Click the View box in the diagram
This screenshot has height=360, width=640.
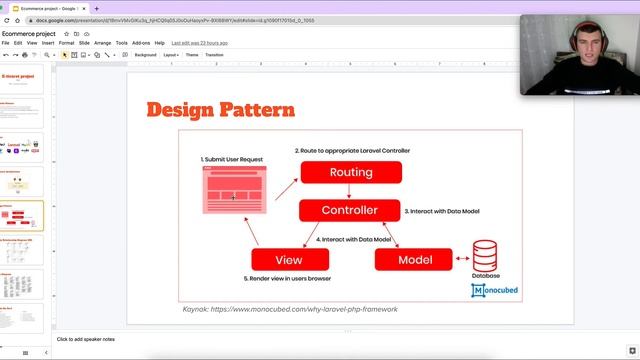click(x=290, y=260)
